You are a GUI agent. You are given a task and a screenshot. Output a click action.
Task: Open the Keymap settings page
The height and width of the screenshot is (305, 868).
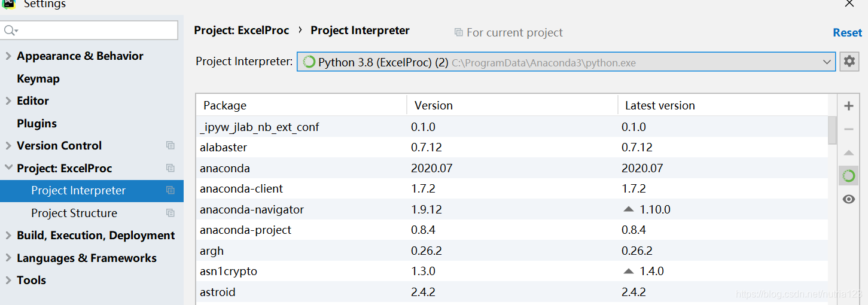[x=38, y=78]
